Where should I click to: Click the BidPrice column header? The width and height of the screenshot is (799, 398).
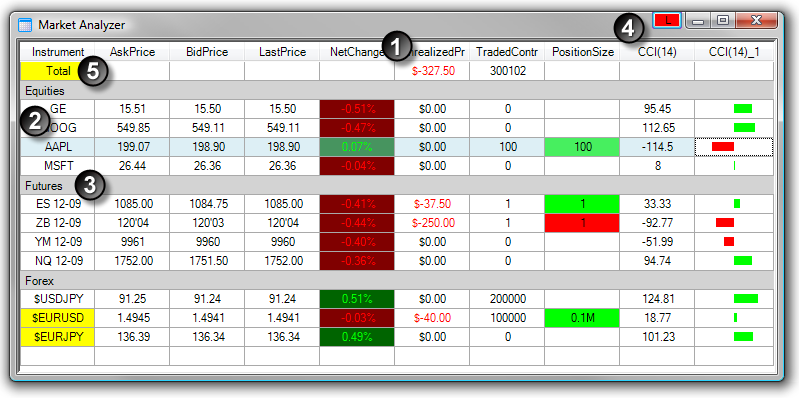pos(207,52)
